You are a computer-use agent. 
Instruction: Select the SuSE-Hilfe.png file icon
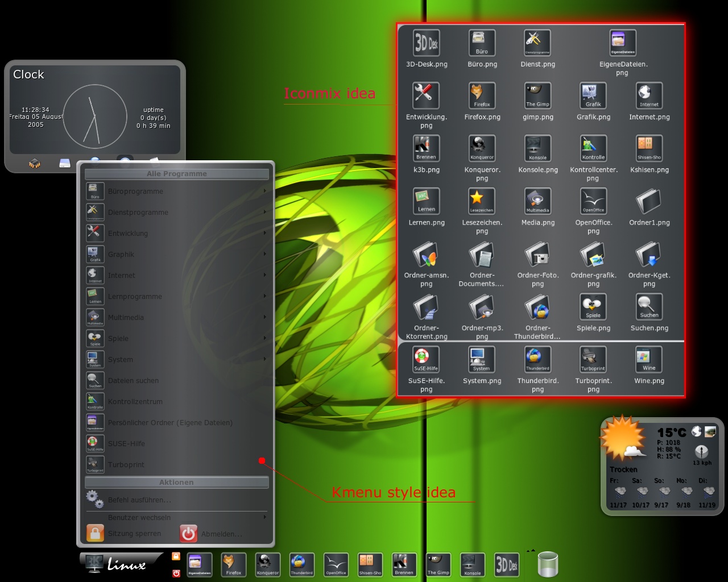tap(427, 360)
